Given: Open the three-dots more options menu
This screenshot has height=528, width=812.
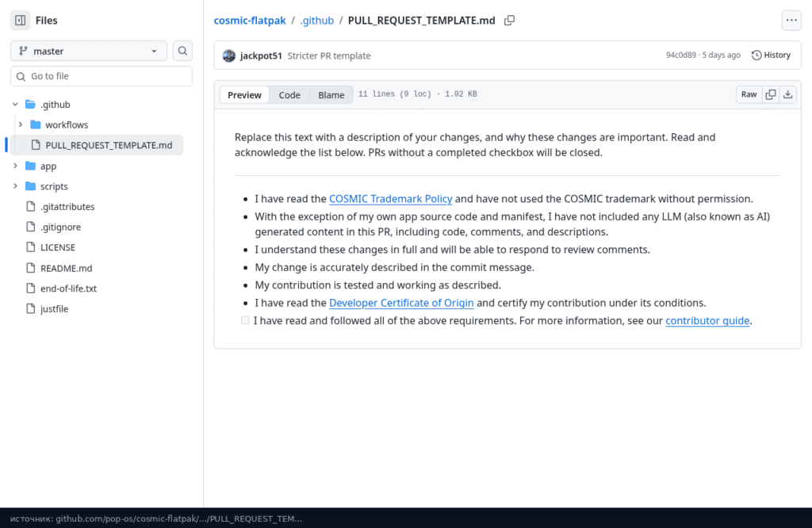Looking at the screenshot, I should tap(791, 20).
